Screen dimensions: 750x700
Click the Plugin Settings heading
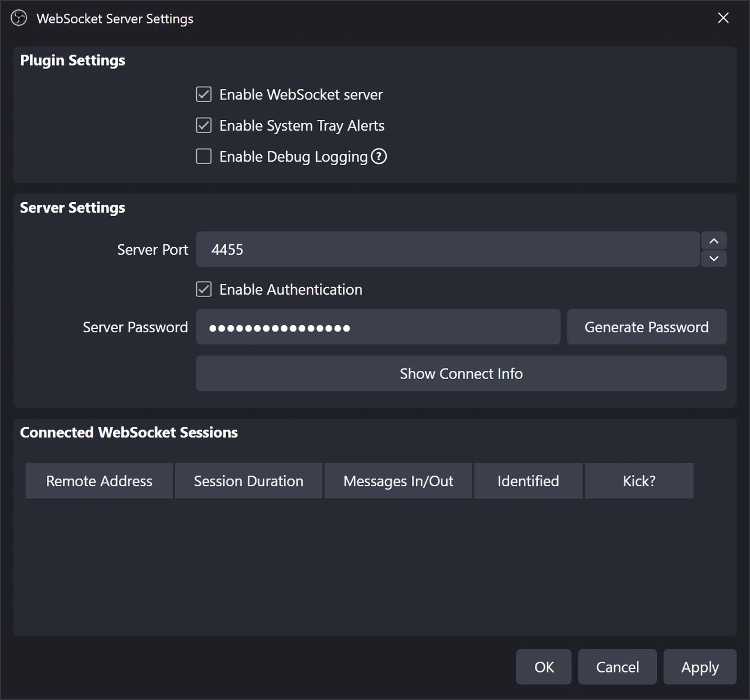73,60
